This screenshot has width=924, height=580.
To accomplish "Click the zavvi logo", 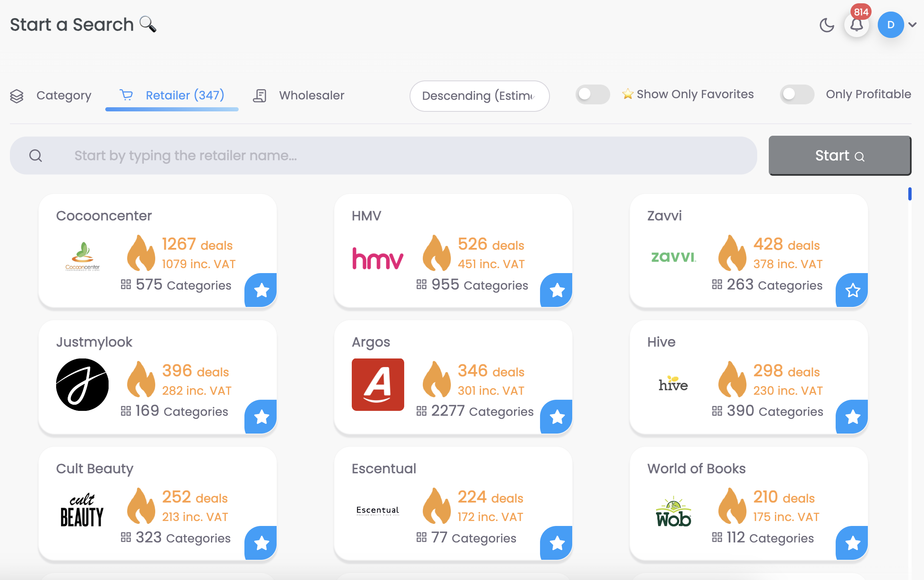I will (x=673, y=257).
